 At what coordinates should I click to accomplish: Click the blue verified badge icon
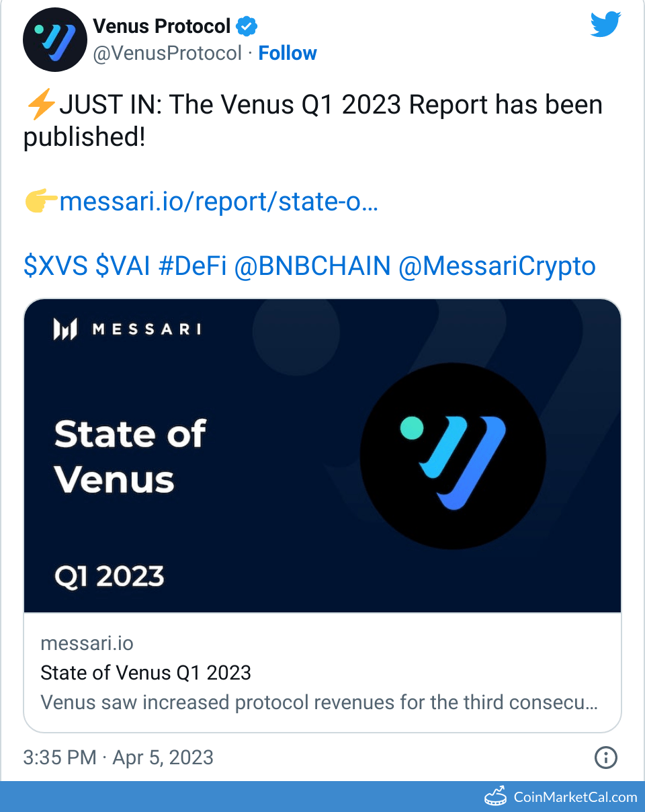click(247, 26)
